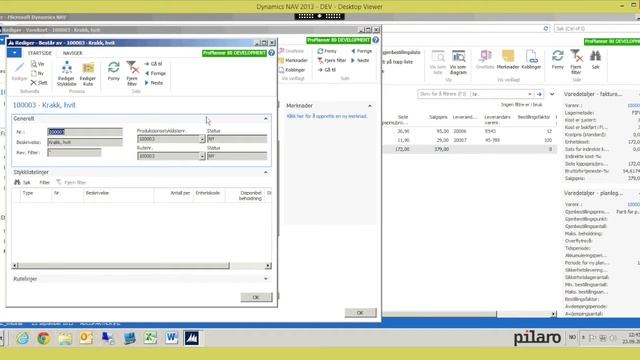Click OK in the Varekort window
The image size is (640, 360).
[x=360, y=313]
